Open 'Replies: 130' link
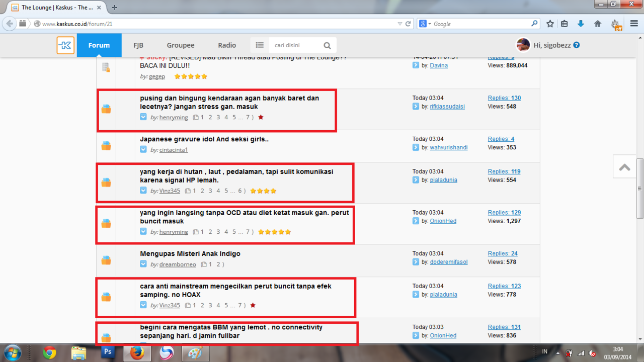The height and width of the screenshot is (362, 644). coord(504,98)
